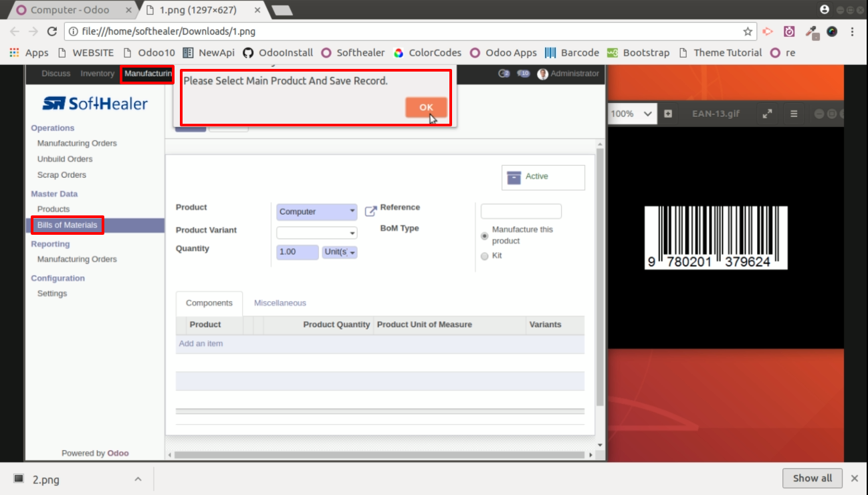Screen dimensions: 868x495
Task: Open the Barcode bookmark
Action: (572, 52)
